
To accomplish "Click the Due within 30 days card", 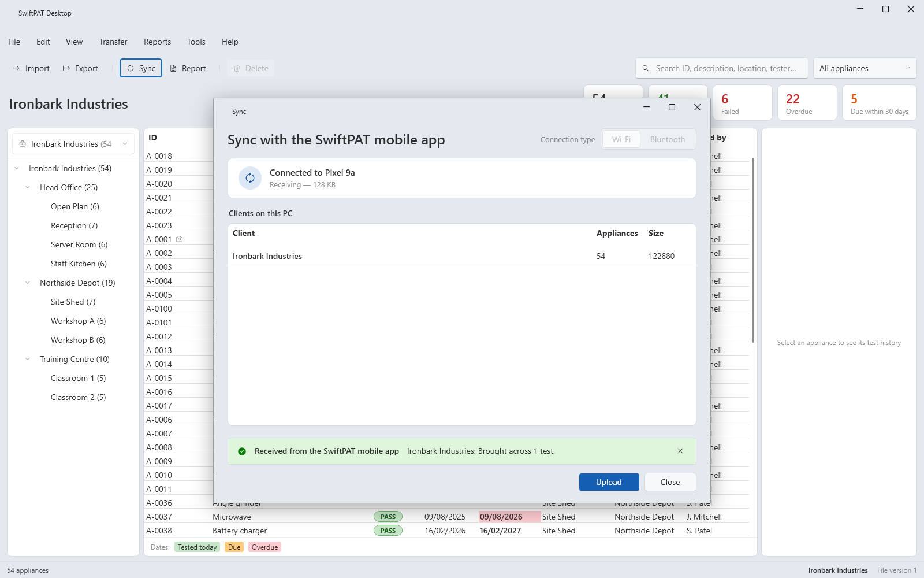I will [x=880, y=103].
